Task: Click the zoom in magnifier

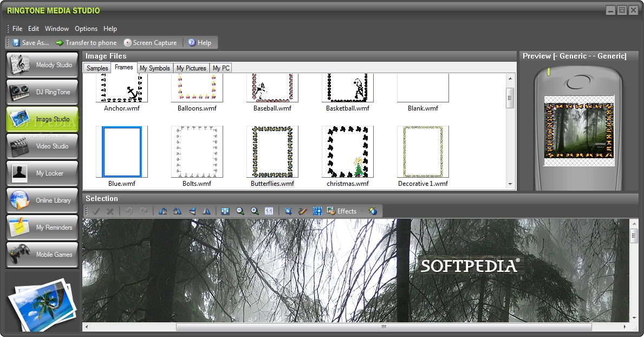Action: click(255, 211)
